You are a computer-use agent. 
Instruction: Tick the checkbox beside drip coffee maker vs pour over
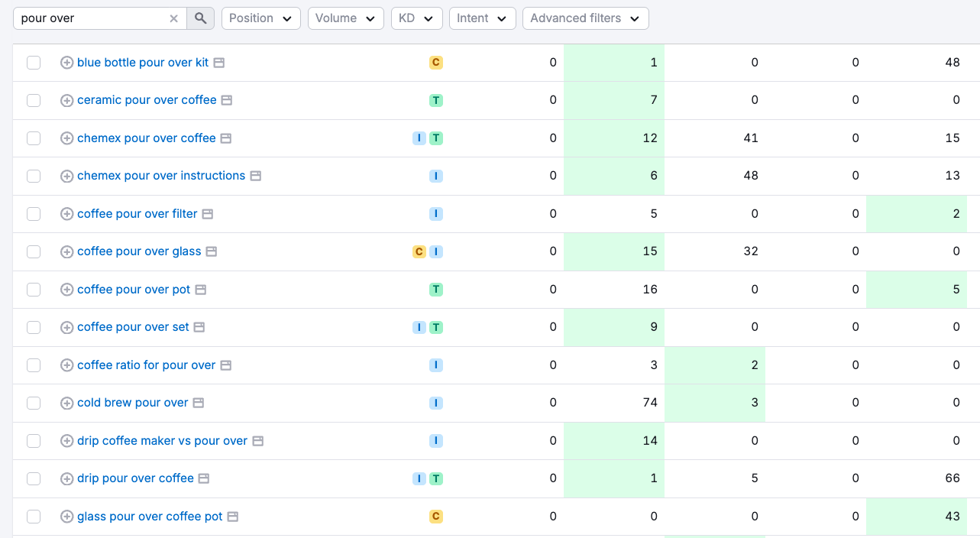(33, 440)
